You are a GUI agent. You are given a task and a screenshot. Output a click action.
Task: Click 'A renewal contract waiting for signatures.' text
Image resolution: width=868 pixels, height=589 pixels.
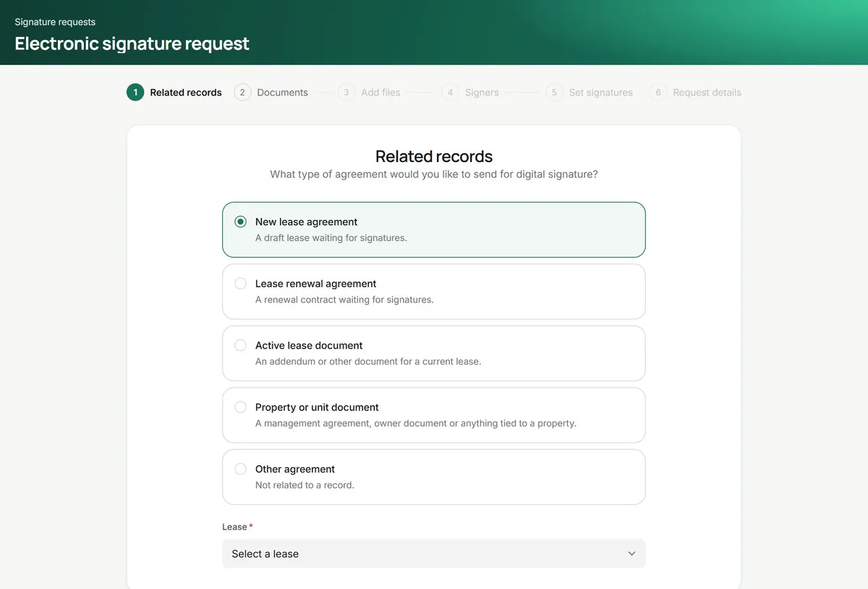pyautogui.click(x=344, y=300)
